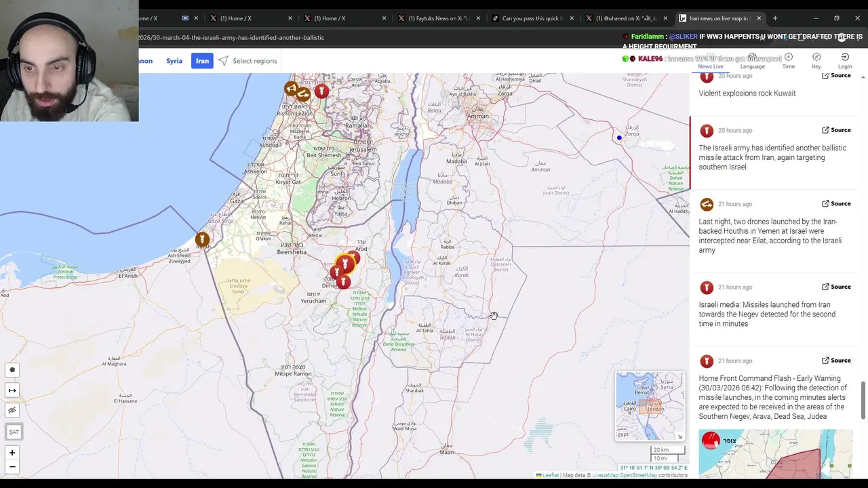This screenshot has height=488, width=868.
Task: Zoom out the map with minus button
Action: 12,466
